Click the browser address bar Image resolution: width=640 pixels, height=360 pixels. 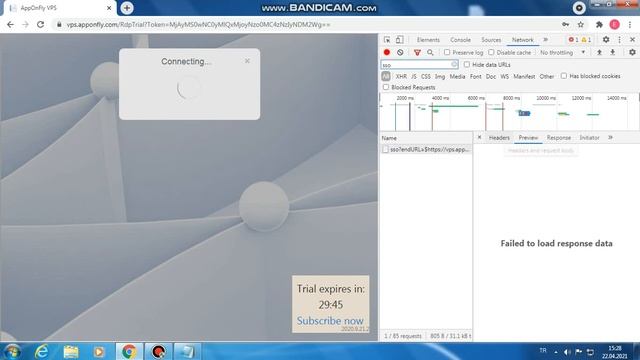(x=310, y=24)
